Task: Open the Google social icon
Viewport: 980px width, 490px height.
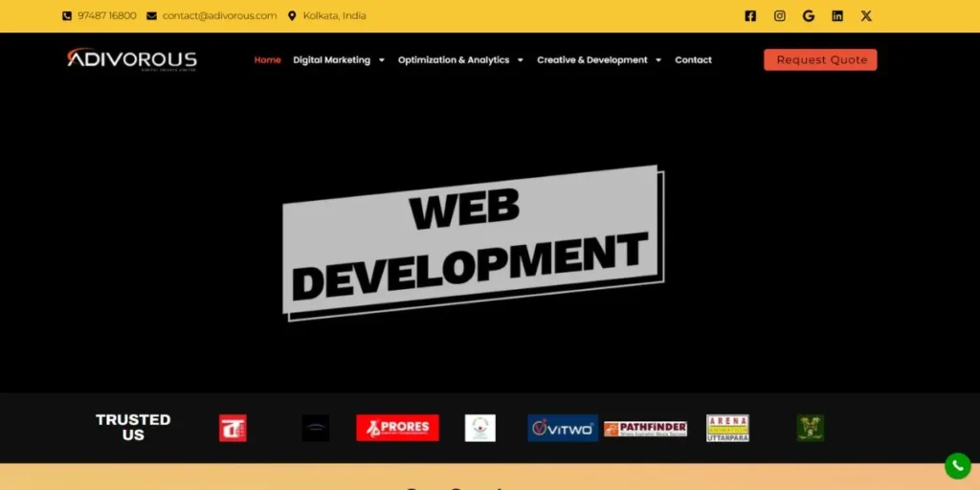Action: tap(808, 16)
